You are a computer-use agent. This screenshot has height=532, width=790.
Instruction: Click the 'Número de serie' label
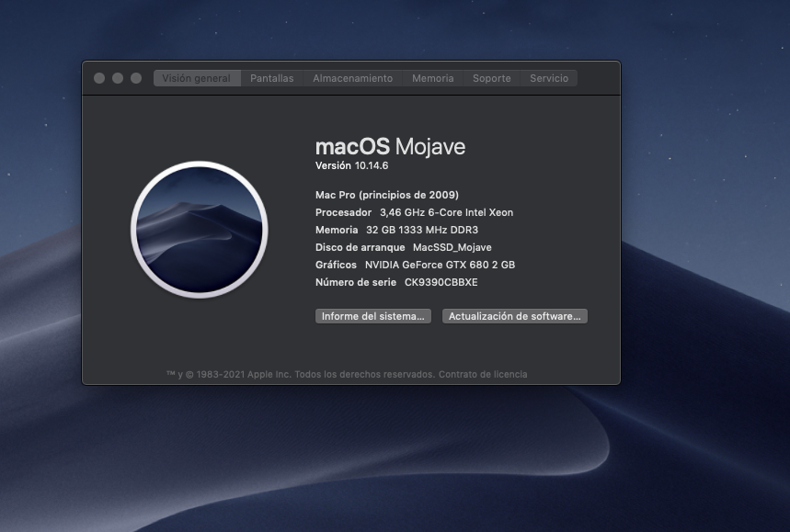click(x=356, y=282)
